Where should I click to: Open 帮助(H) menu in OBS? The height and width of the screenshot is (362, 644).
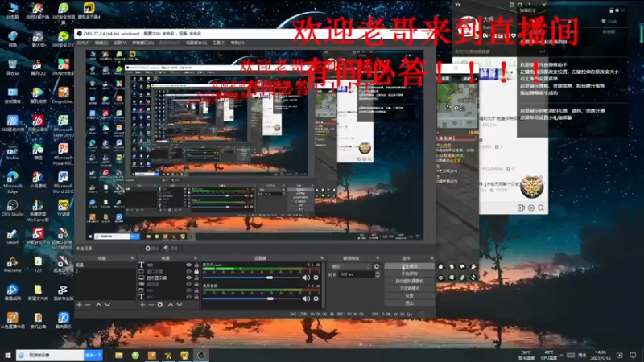[237, 43]
